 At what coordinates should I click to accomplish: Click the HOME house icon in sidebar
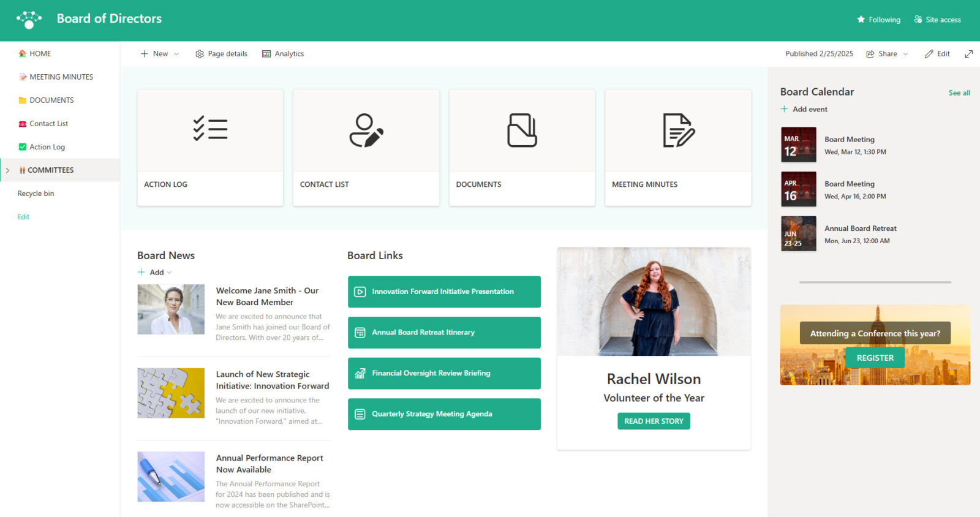[23, 54]
